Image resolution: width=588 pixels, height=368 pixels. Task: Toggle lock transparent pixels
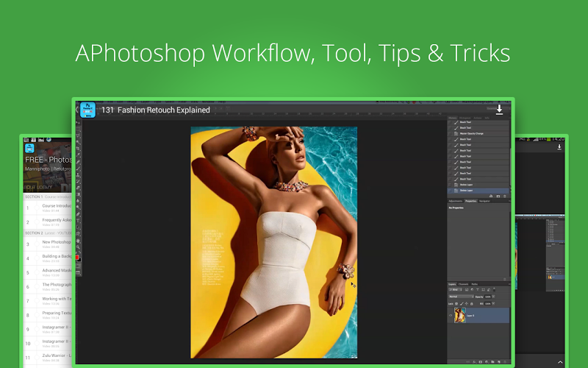coord(456,304)
